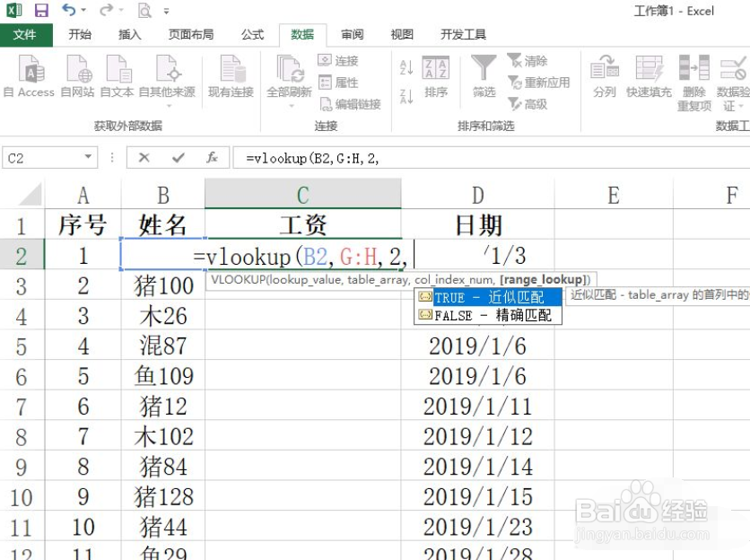Click the Select All corner triangle
The height and width of the screenshot is (560, 750).
(x=28, y=195)
